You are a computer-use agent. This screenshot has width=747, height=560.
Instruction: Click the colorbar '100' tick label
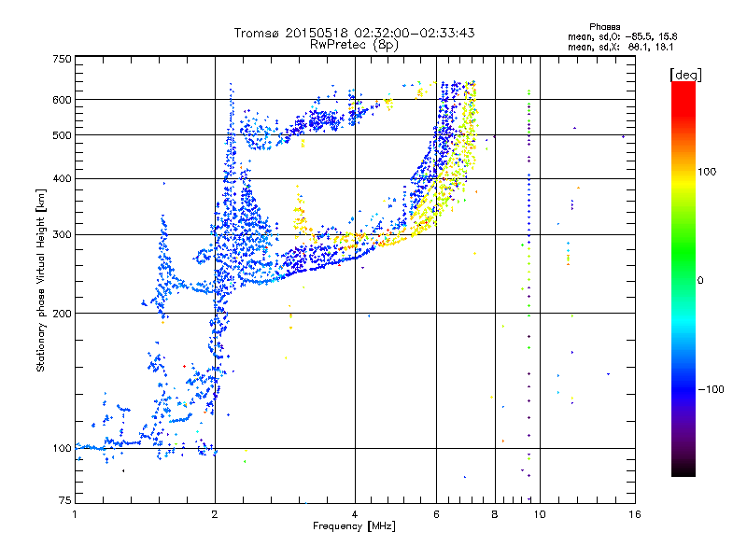pos(707,172)
